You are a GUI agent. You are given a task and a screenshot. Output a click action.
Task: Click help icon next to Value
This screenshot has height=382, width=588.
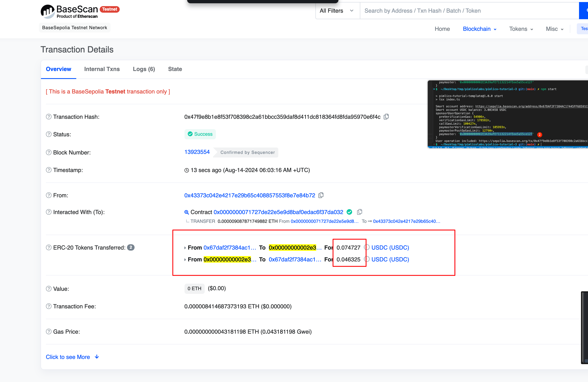tap(49, 289)
